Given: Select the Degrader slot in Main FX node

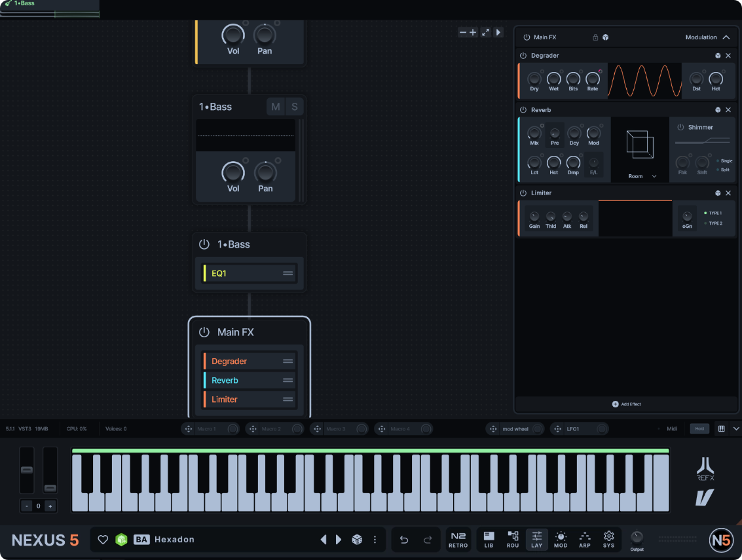Looking at the screenshot, I should [249, 361].
